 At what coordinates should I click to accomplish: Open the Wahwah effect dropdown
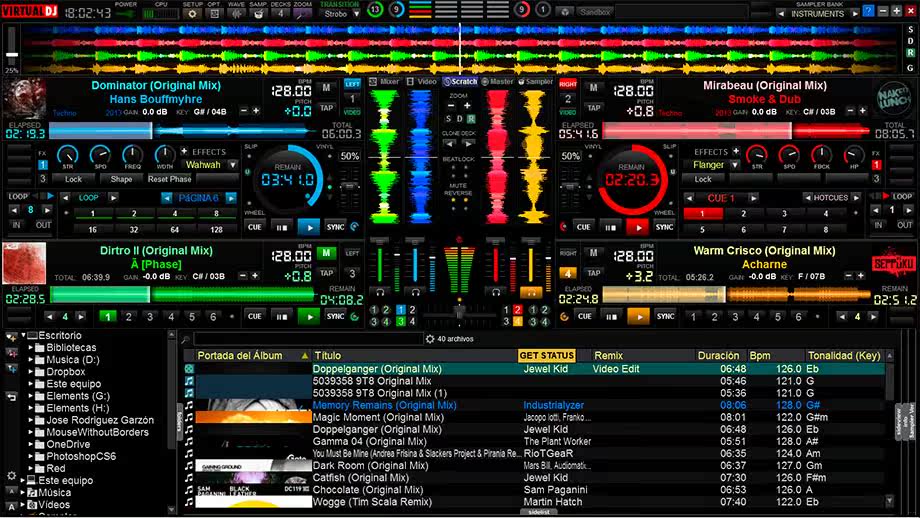pyautogui.click(x=233, y=165)
